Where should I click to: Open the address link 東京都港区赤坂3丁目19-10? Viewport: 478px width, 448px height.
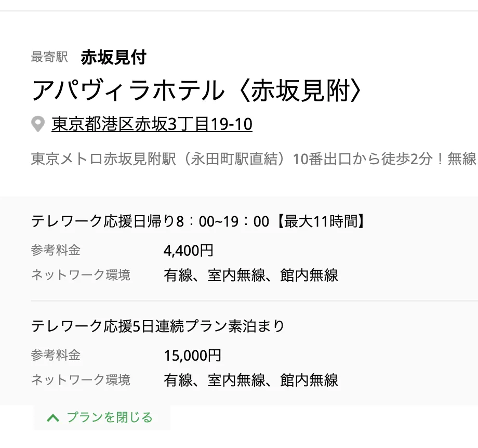click(x=151, y=125)
